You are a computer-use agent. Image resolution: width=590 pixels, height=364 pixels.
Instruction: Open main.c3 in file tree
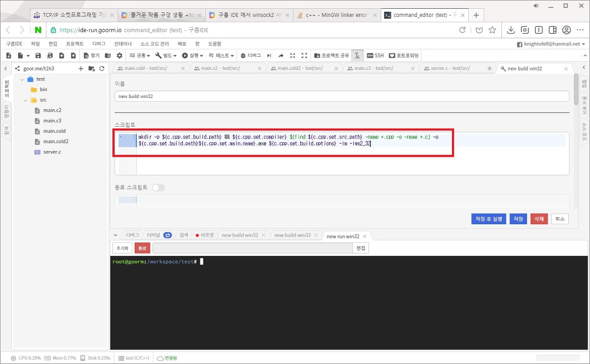pyautogui.click(x=52, y=121)
